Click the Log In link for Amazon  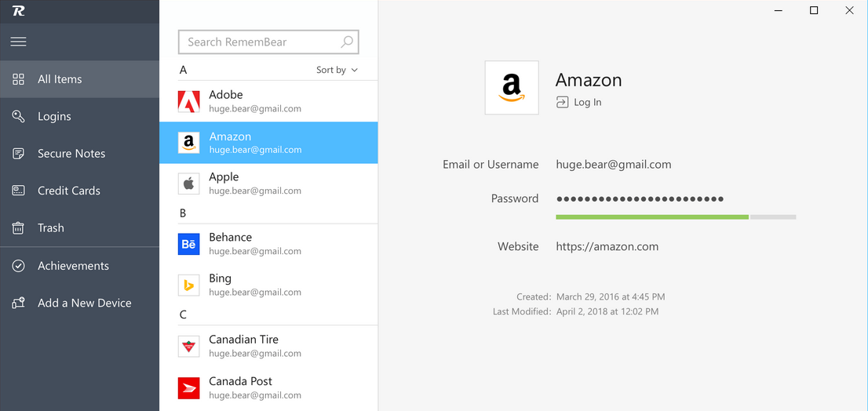[x=579, y=102]
